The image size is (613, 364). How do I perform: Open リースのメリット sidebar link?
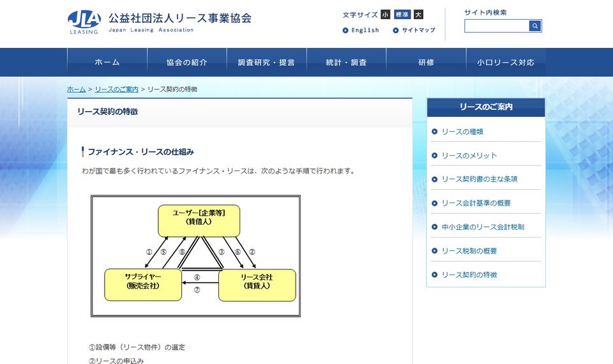coord(469,156)
